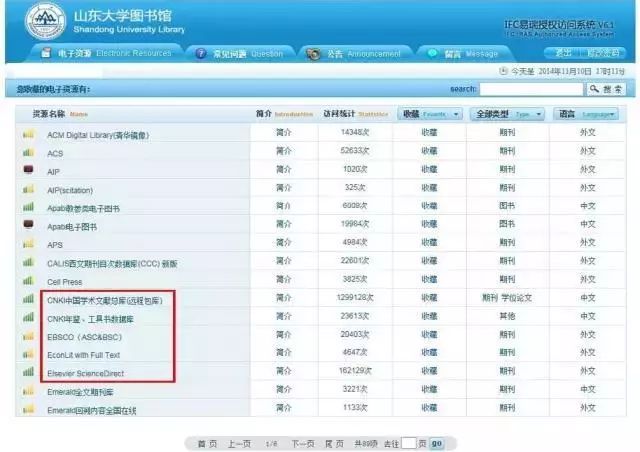
Task: Click the bar chart icon for CNKI年鉴 row
Action: pyautogui.click(x=29, y=316)
